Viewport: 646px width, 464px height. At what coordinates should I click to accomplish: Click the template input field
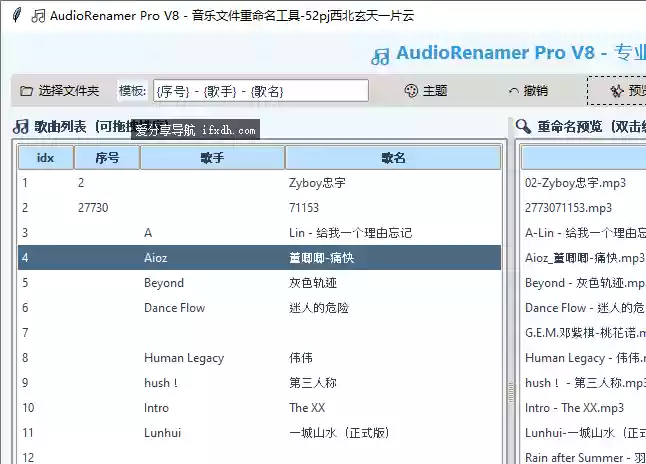[x=261, y=91]
